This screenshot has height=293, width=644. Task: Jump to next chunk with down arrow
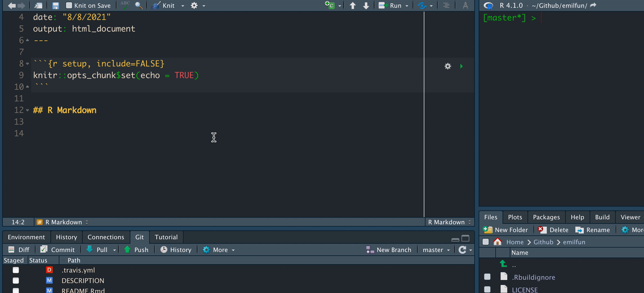(366, 6)
